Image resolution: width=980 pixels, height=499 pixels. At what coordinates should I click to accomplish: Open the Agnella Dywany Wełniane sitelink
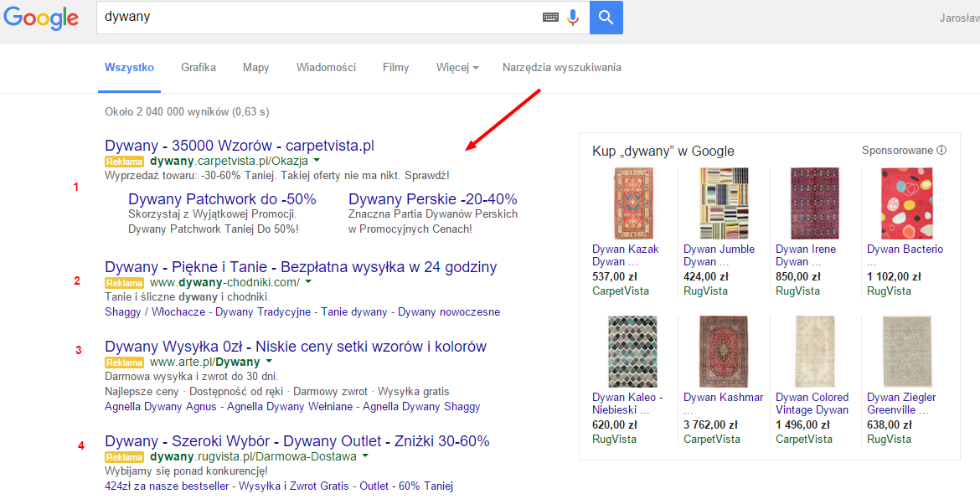click(289, 407)
